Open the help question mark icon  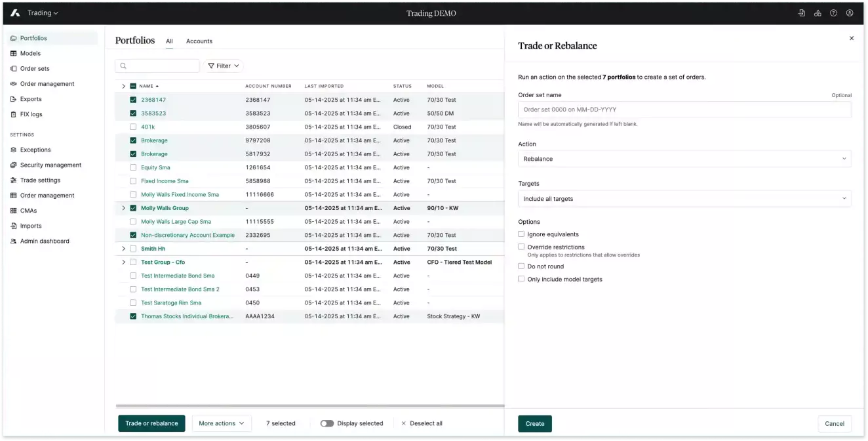click(834, 13)
